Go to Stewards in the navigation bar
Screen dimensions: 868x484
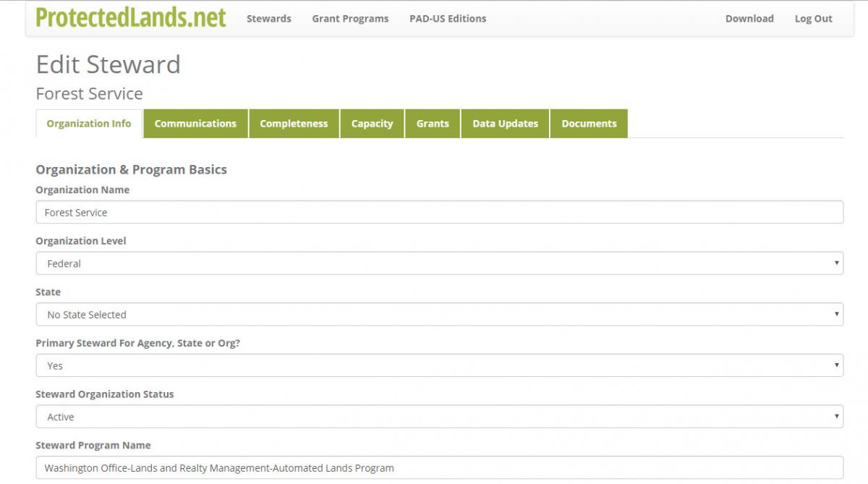click(x=269, y=19)
